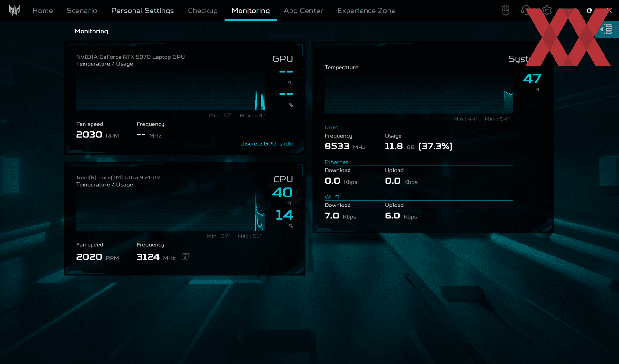Click the CPU frequency info icon
619x364 pixels.
tap(185, 256)
